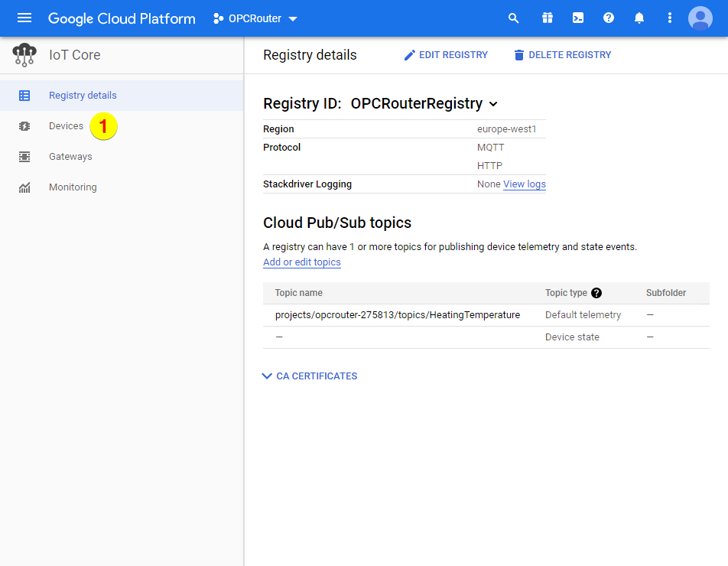Screen dimensions: 728x566
Task: Activate Cloud Shell terminal icon
Action: [x=578, y=18]
